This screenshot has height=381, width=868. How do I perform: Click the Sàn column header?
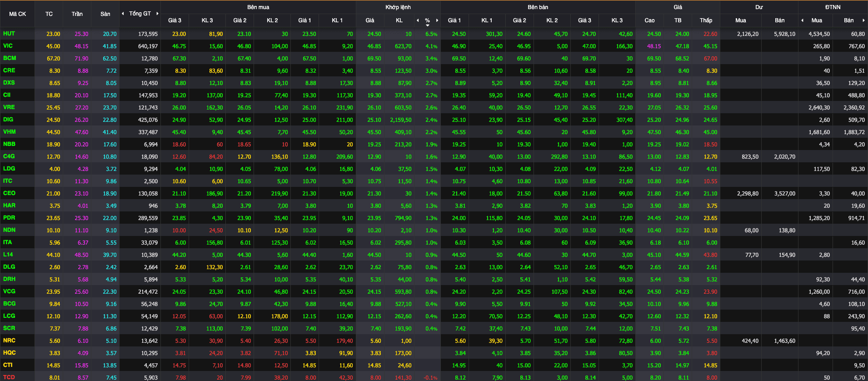tap(105, 14)
